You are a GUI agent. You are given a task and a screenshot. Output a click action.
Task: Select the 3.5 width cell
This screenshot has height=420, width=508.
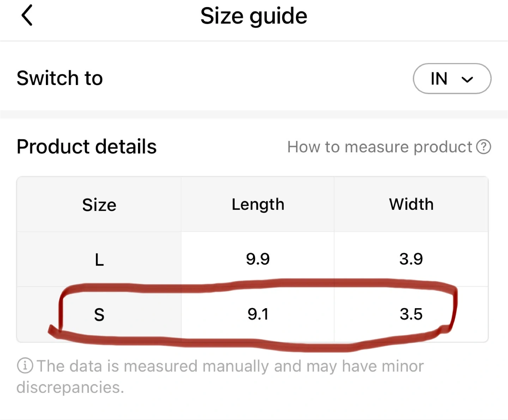(x=411, y=314)
